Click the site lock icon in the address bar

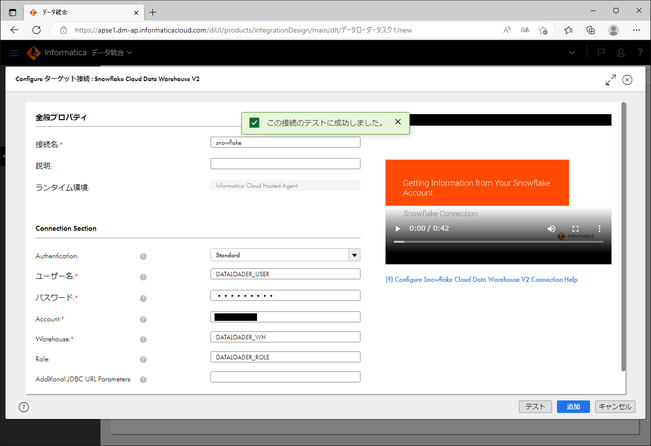pyautogui.click(x=63, y=30)
